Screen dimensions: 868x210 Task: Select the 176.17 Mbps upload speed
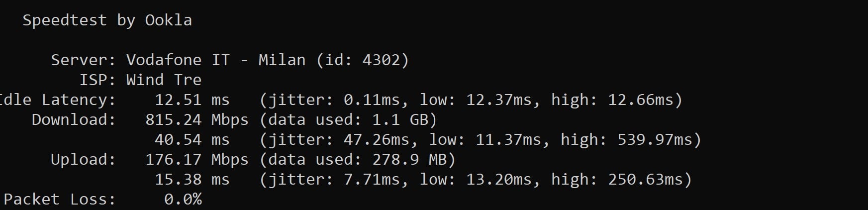click(196, 160)
